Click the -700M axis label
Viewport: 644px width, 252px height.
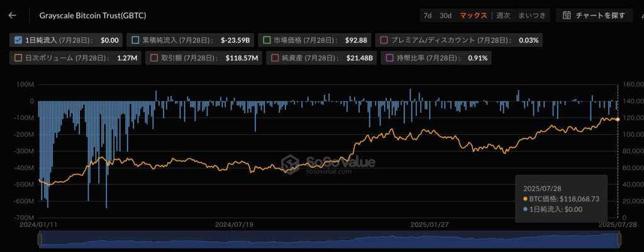[25, 217]
